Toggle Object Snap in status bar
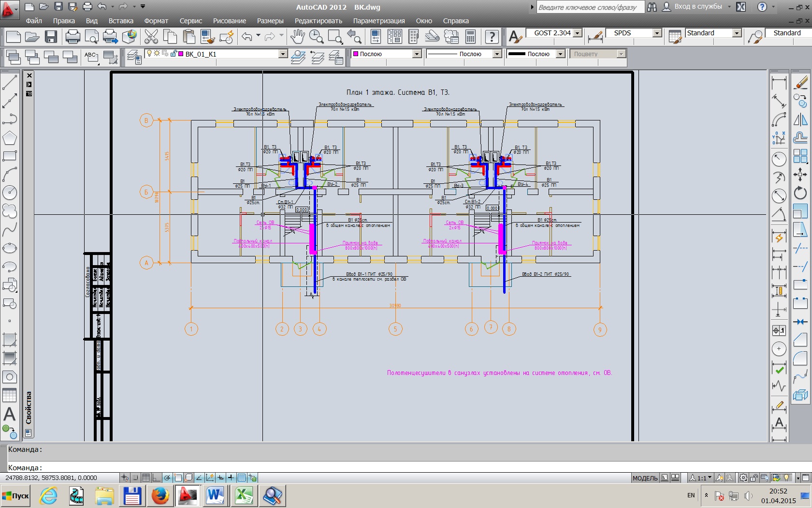This screenshot has width=812, height=508. (178, 478)
